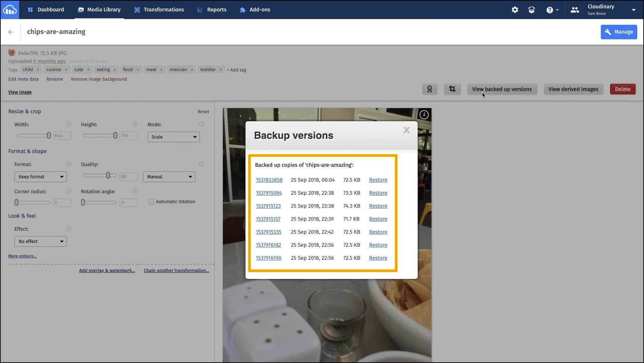The width and height of the screenshot is (644, 363).
Task: Change the Effect dropdown from No effect
Action: tap(40, 241)
